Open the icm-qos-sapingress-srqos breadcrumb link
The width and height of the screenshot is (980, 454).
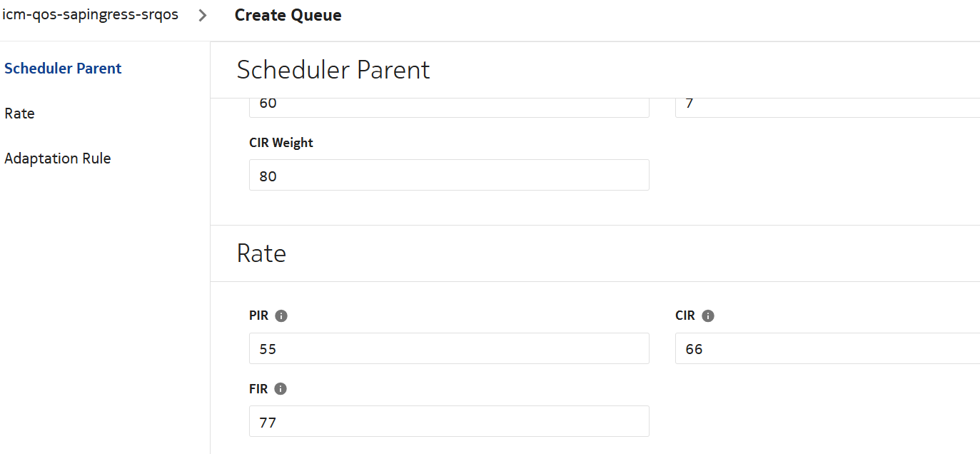(x=91, y=14)
